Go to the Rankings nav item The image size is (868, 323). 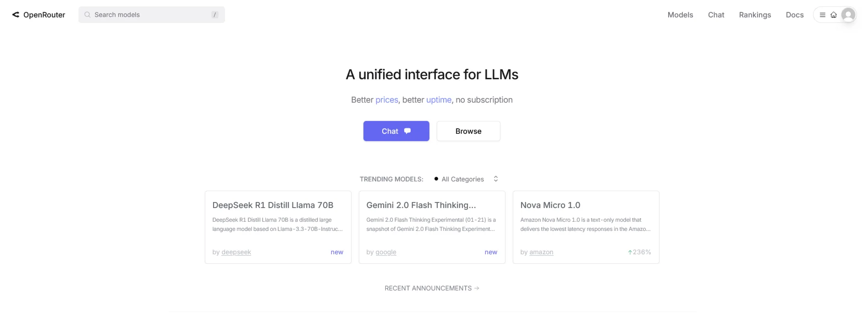pyautogui.click(x=755, y=15)
